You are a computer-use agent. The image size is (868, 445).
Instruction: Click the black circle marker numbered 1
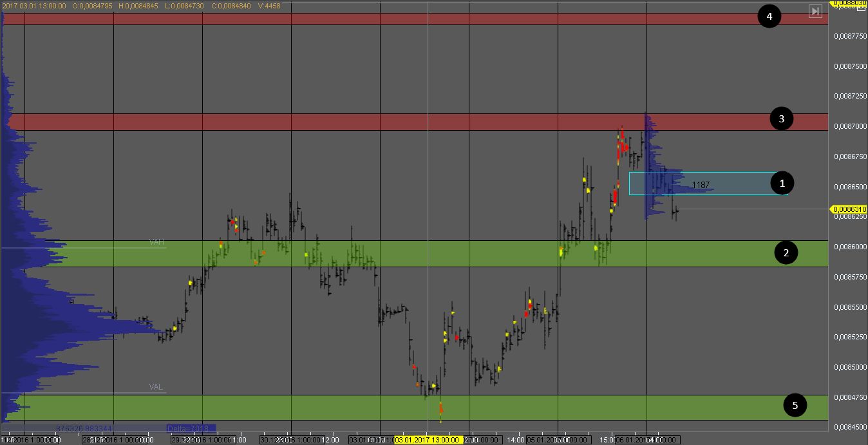click(782, 184)
